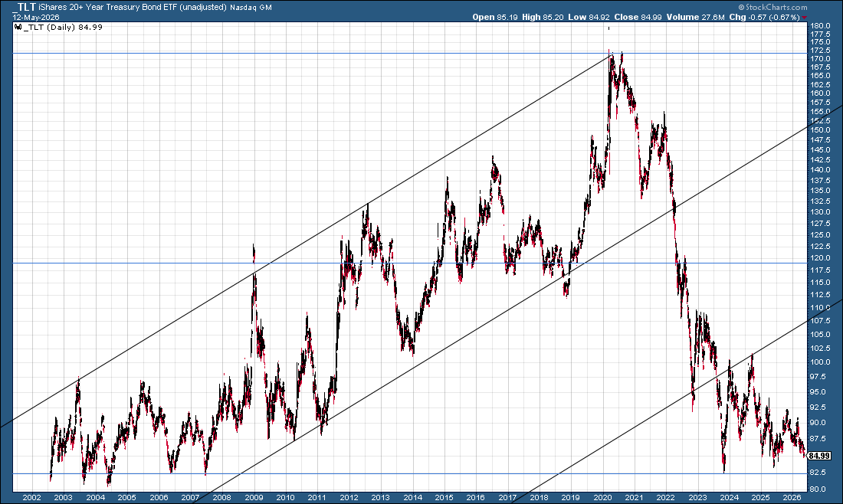
Task: Click the _TLT (Daily) 84.99 legend text
Action: coord(63,28)
